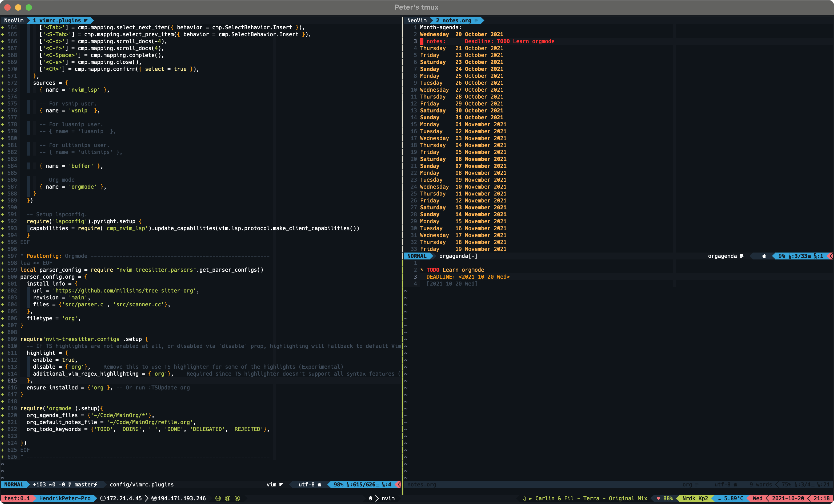
Task: Click the red cursor block on agenda line 3
Action: [x=422, y=41]
